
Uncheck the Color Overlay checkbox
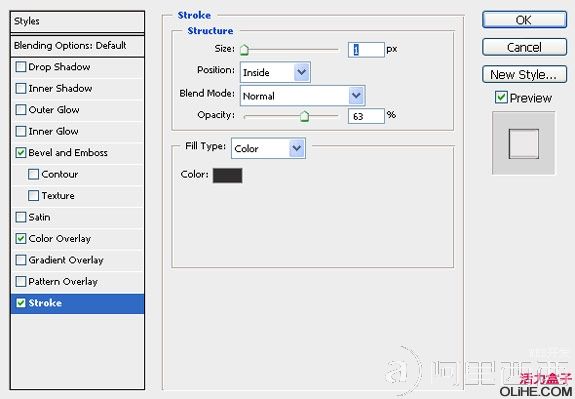point(21,238)
